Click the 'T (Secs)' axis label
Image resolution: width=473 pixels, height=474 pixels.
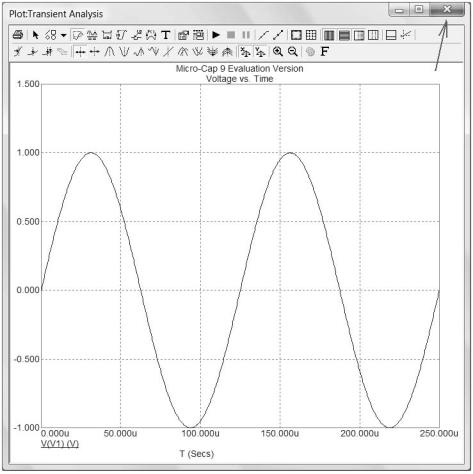197,453
